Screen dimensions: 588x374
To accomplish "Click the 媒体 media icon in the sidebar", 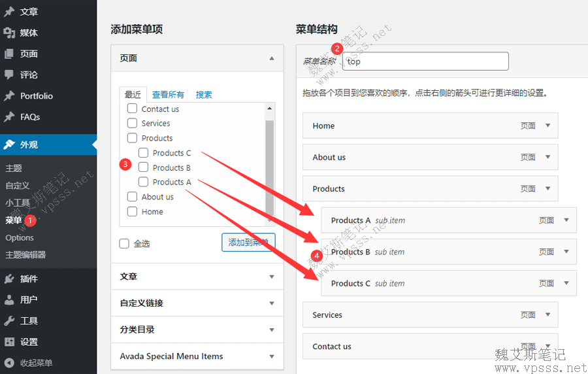I will pyautogui.click(x=9, y=33).
